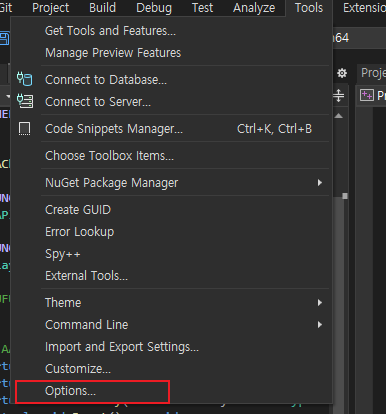Image resolution: width=386 pixels, height=414 pixels.
Task: Expand the Theme submenu arrow
Action: click(320, 303)
